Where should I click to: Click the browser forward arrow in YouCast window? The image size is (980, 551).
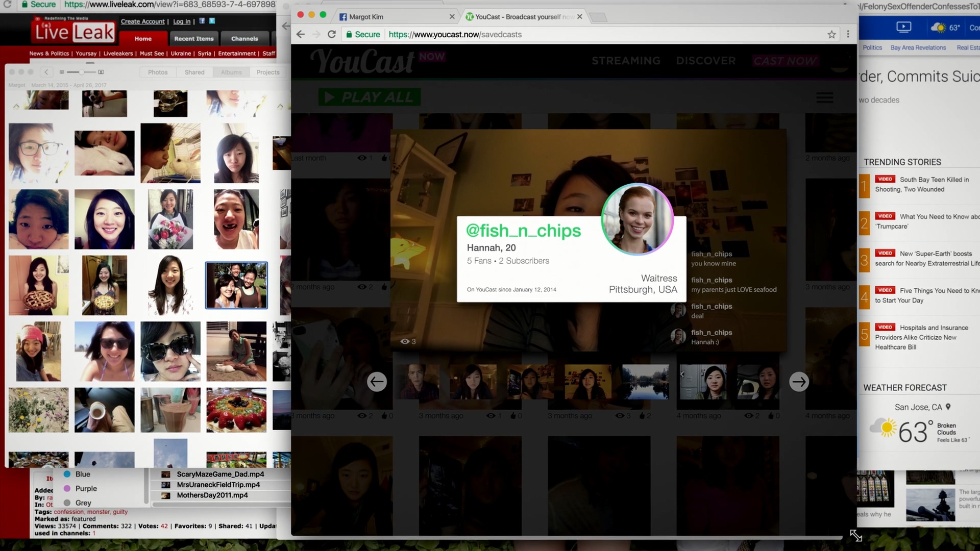click(x=316, y=34)
